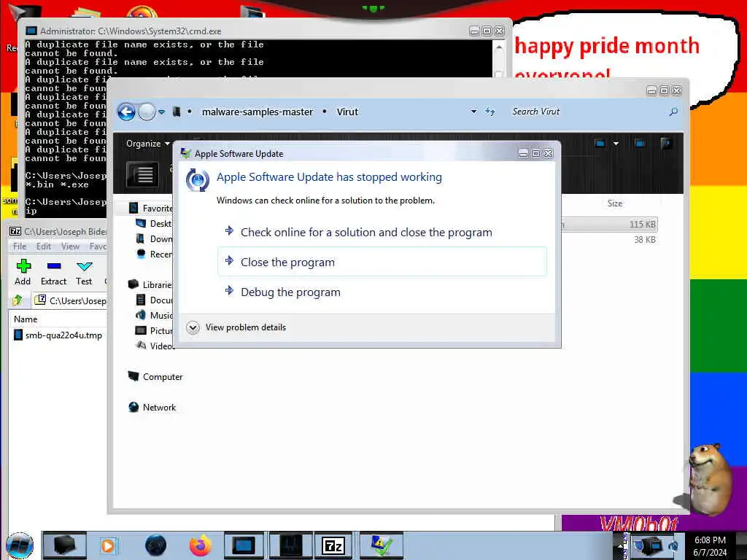Select Network in Explorer navigation pane

point(152,407)
